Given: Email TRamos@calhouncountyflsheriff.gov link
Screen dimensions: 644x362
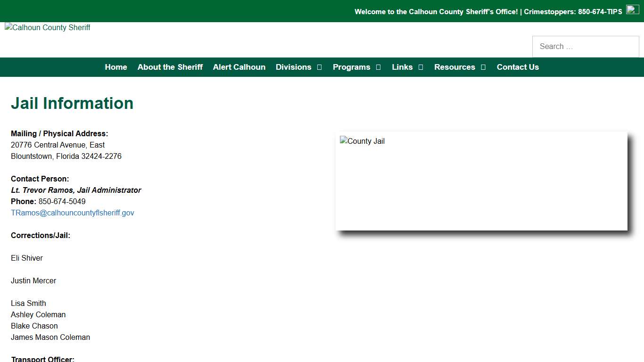Looking at the screenshot, I should [x=73, y=213].
